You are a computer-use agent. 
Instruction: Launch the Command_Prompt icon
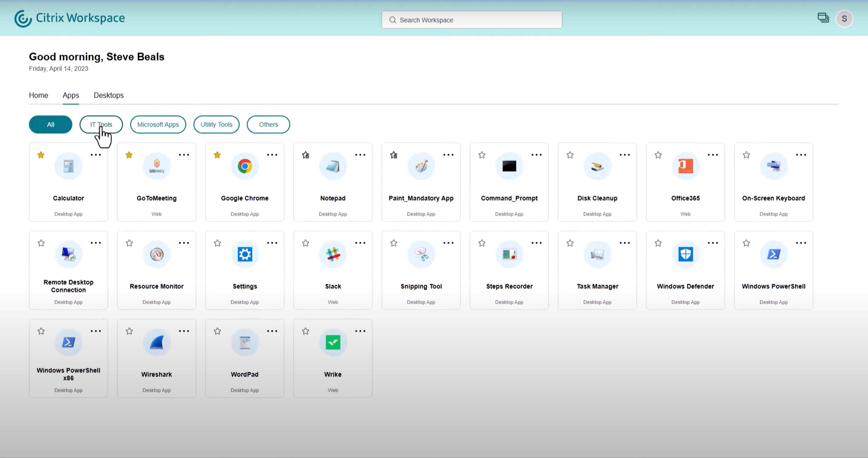(509, 166)
